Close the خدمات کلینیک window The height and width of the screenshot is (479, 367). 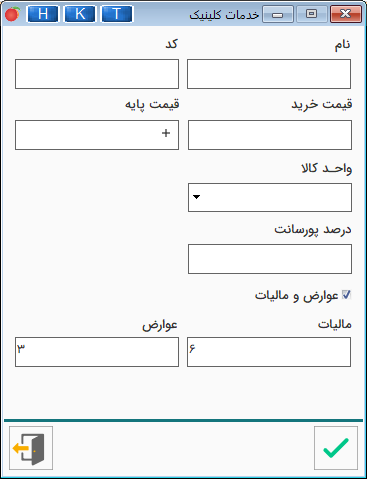tap(346, 14)
